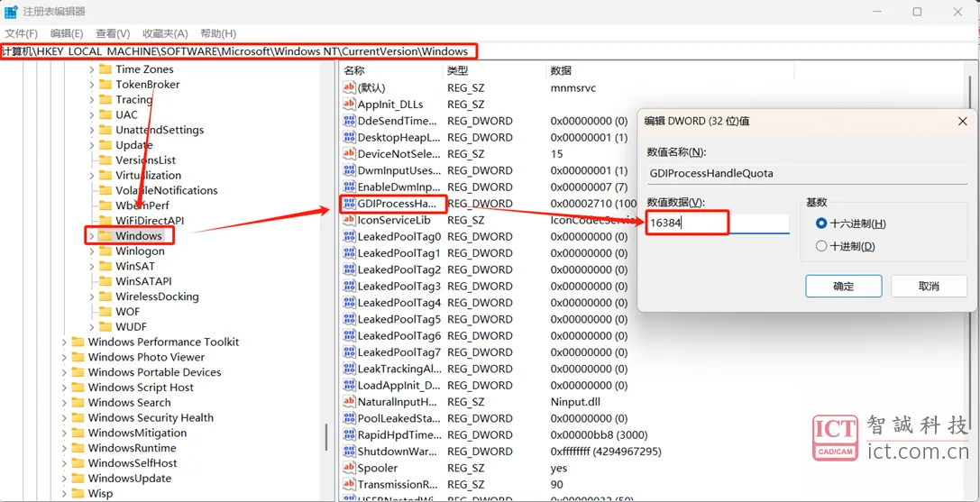The image size is (980, 502).
Task: Click the WindowsUpdate folder icon
Action: tap(78, 479)
